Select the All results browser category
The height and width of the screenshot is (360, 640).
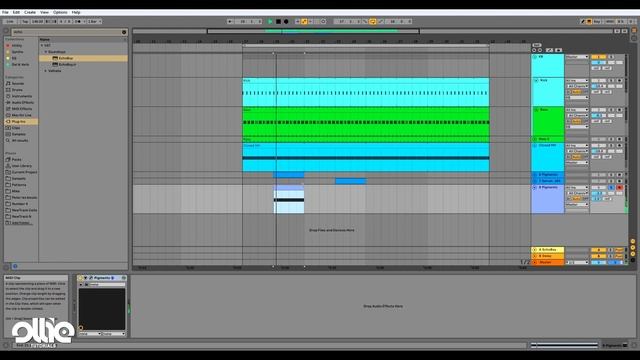[x=20, y=140]
